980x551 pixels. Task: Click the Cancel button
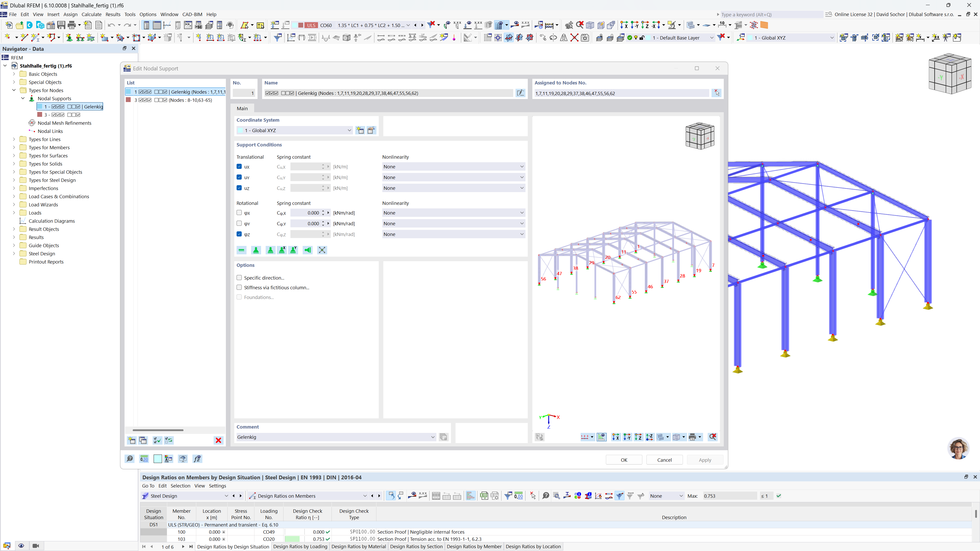[664, 460]
